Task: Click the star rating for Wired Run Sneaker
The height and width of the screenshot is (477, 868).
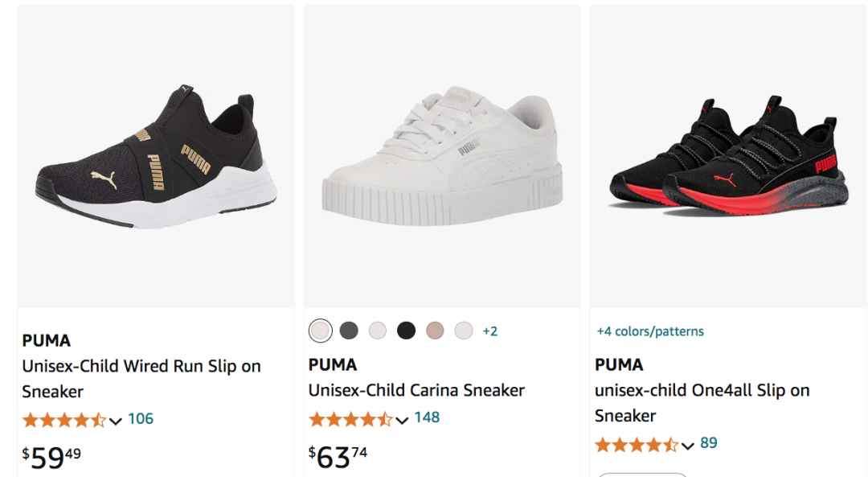Action: [64, 420]
